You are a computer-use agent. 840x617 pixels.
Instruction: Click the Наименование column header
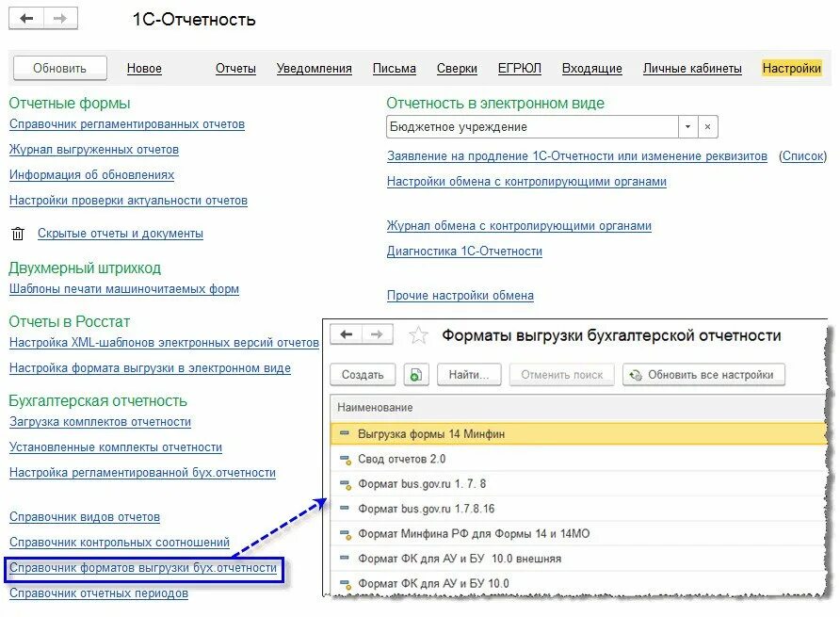click(578, 407)
